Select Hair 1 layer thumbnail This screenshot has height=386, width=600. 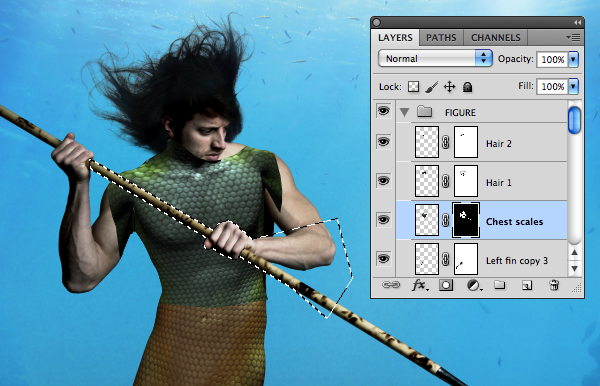click(427, 181)
